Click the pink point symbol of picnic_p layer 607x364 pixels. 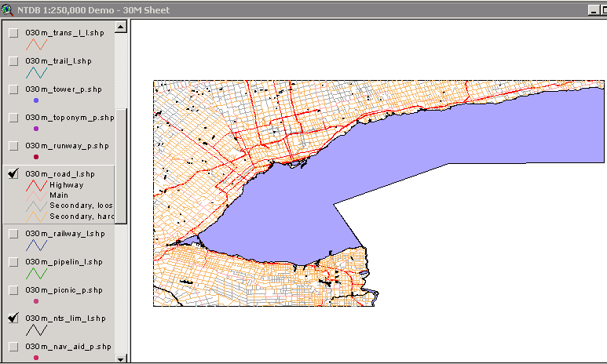36,301
